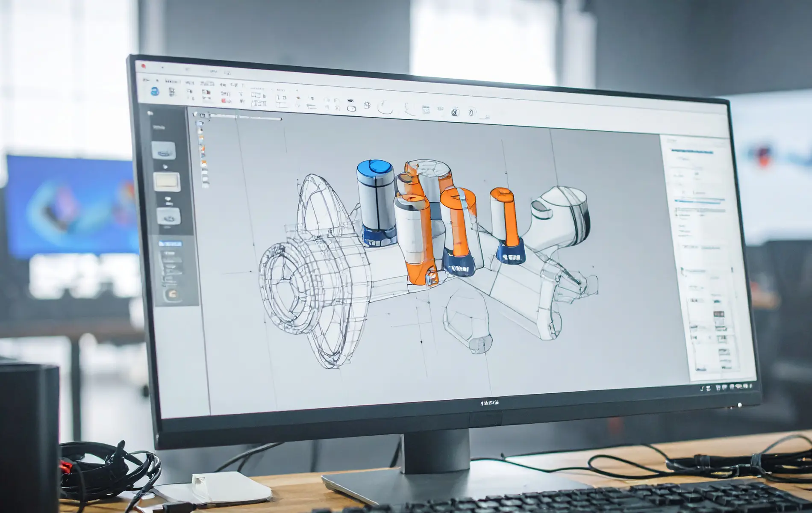Screen dimensions: 812x513
Task: Click the 3D cube icon in the toolbar
Action: pyautogui.click(x=367, y=106)
